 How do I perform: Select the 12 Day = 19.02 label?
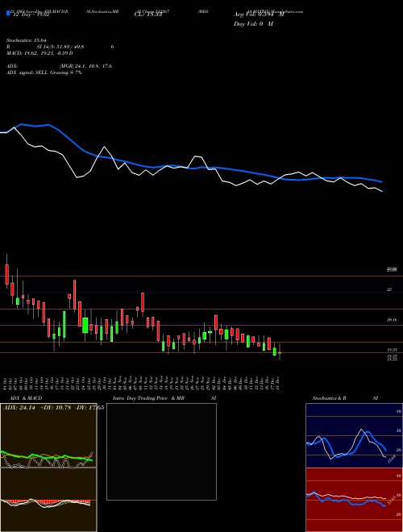pos(30,15)
